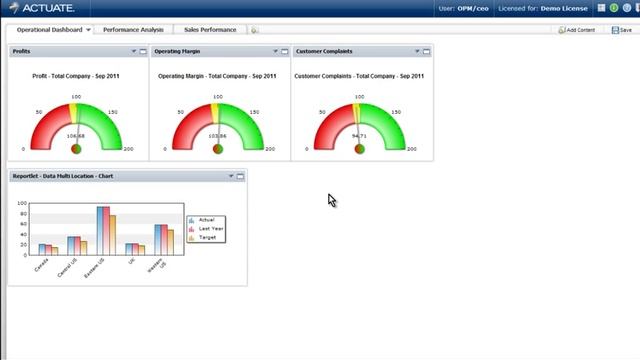Click the Actual legend entry

202,220
